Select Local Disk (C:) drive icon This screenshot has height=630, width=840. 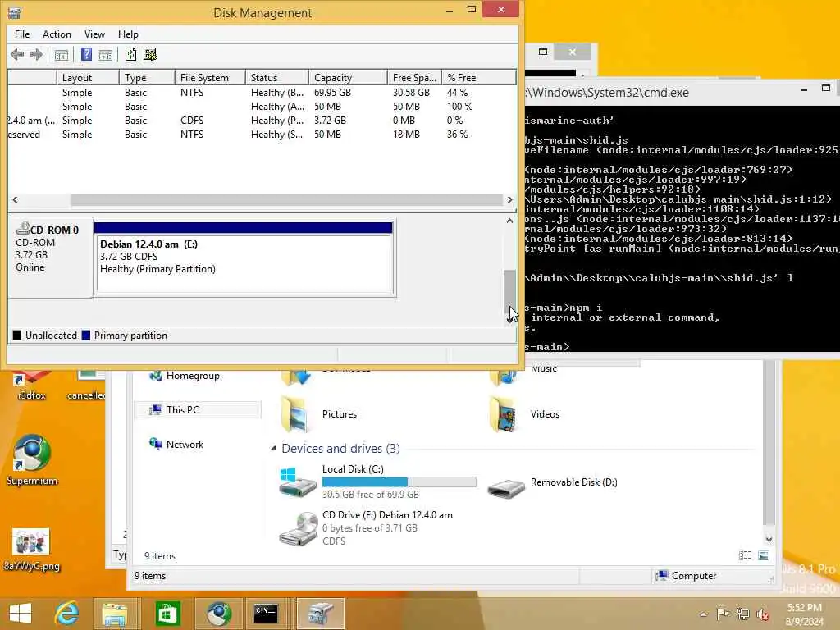[297, 481]
